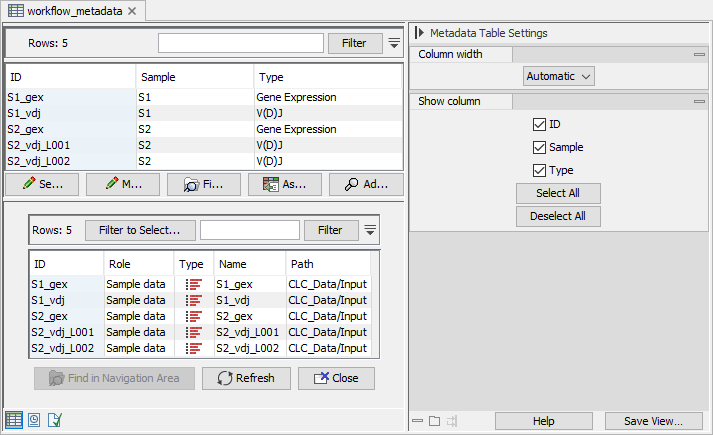Click the Refresh button
The width and height of the screenshot is (713, 435).
point(246,378)
